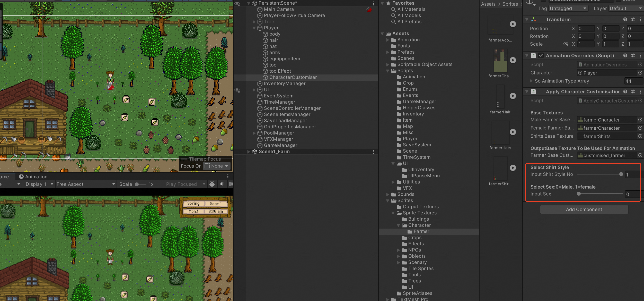Play the farmerHair sprite preview arrow
644x301 pixels.
pos(513,96)
